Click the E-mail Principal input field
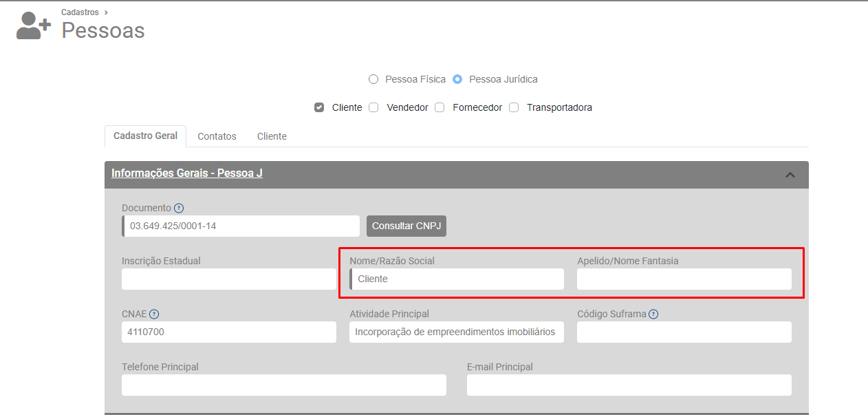868x415 pixels. 629,385
